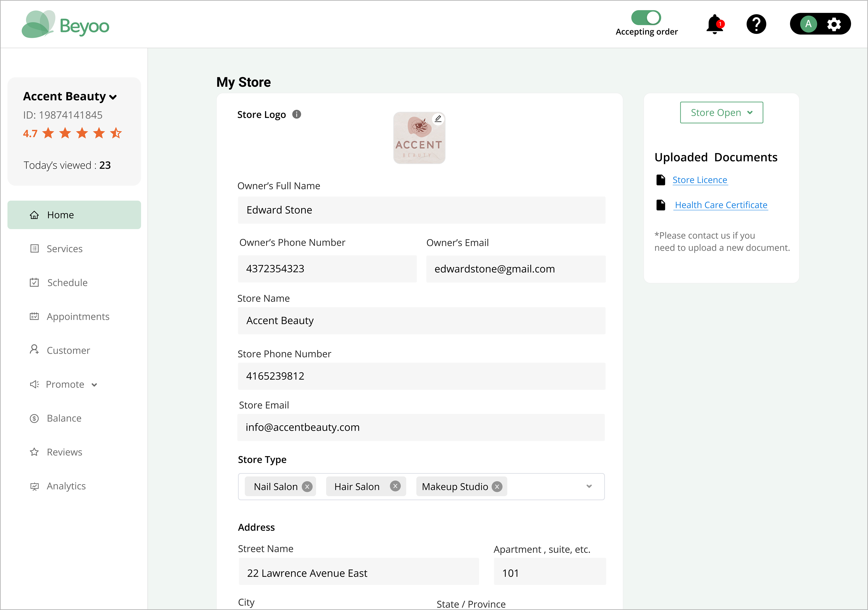Open settings gear icon
Viewport: 868px width, 610px height.
tap(834, 24)
